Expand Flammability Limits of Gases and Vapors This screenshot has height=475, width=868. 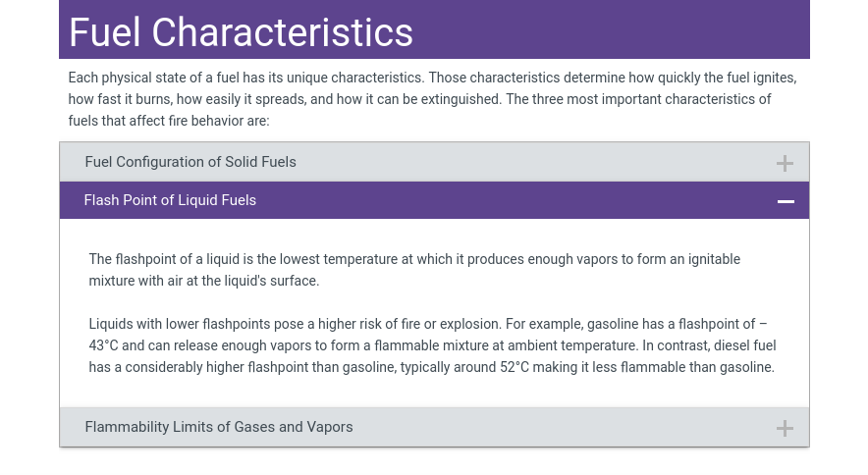click(x=432, y=427)
